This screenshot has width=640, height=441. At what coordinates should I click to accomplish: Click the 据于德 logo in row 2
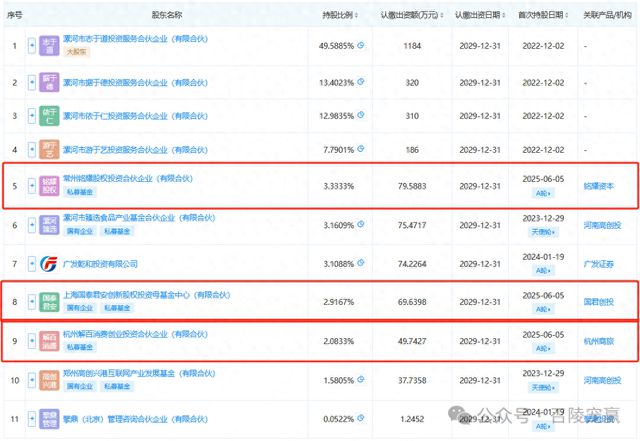[x=49, y=82]
